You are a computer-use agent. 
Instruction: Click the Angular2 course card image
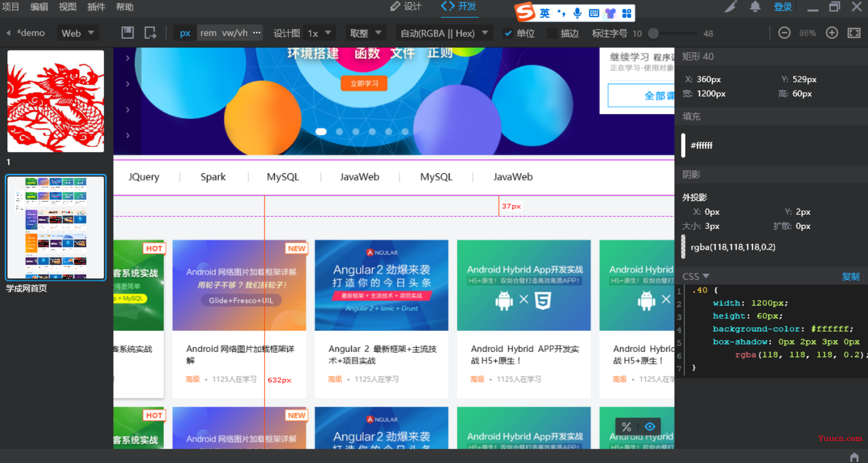382,285
